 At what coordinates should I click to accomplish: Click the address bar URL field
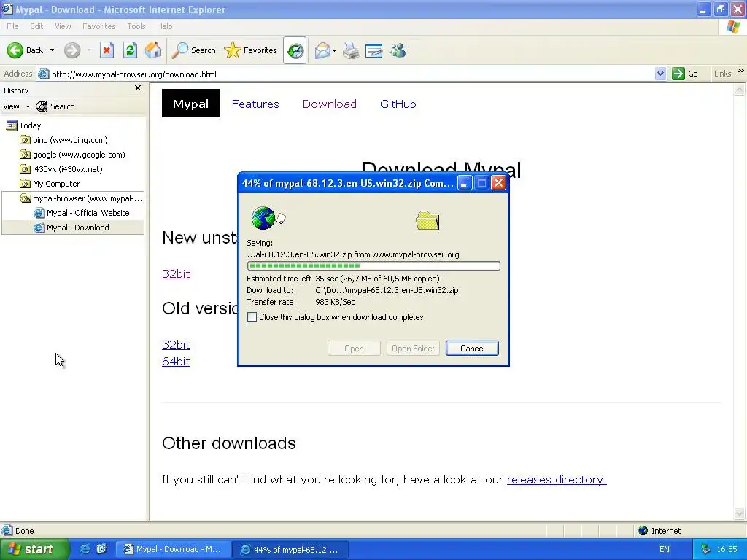coord(352,74)
